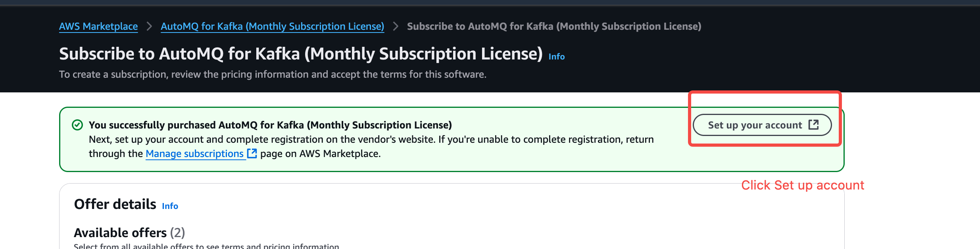Click the 'To create a subscription' subtitle

[x=273, y=74]
